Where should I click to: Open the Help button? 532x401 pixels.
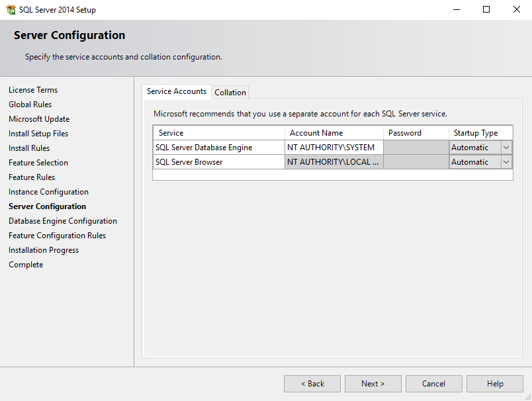pos(495,384)
